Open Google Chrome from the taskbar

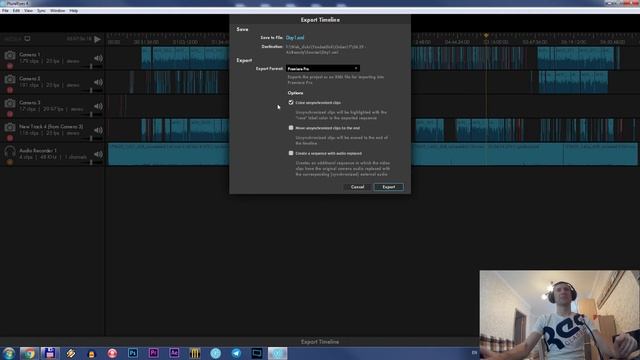(x=29, y=353)
